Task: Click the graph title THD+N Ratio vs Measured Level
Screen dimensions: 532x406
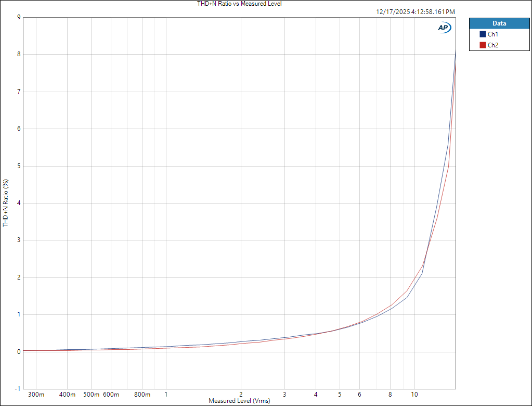Action: (239, 4)
